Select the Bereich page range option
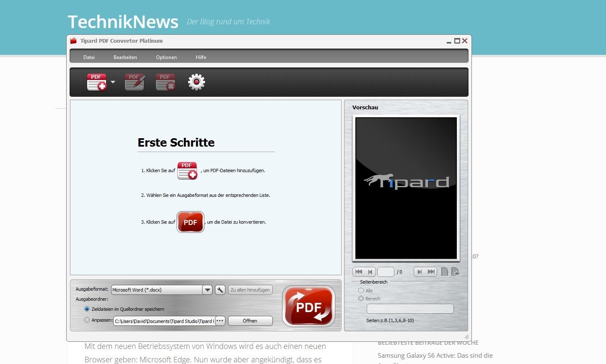Viewport: 606px width, 364px height. click(x=361, y=299)
